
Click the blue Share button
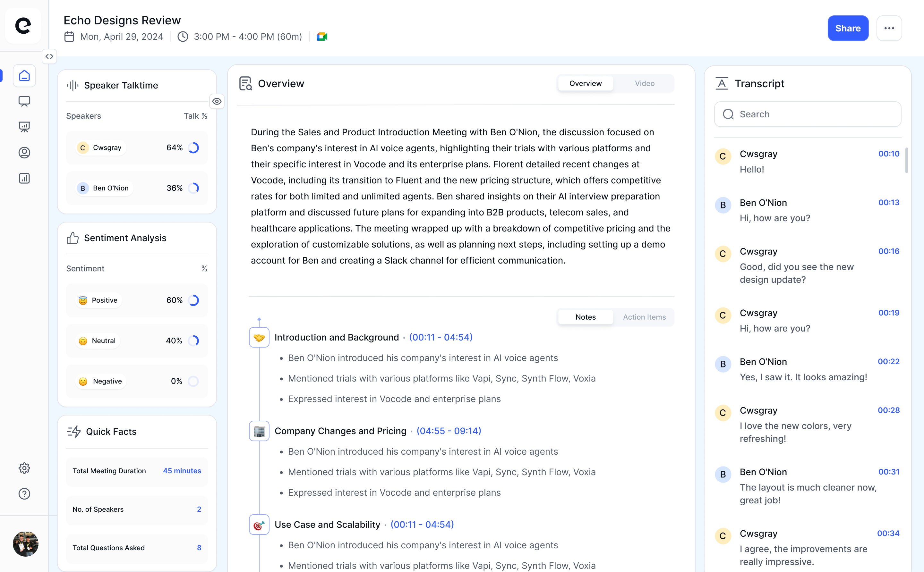[848, 28]
